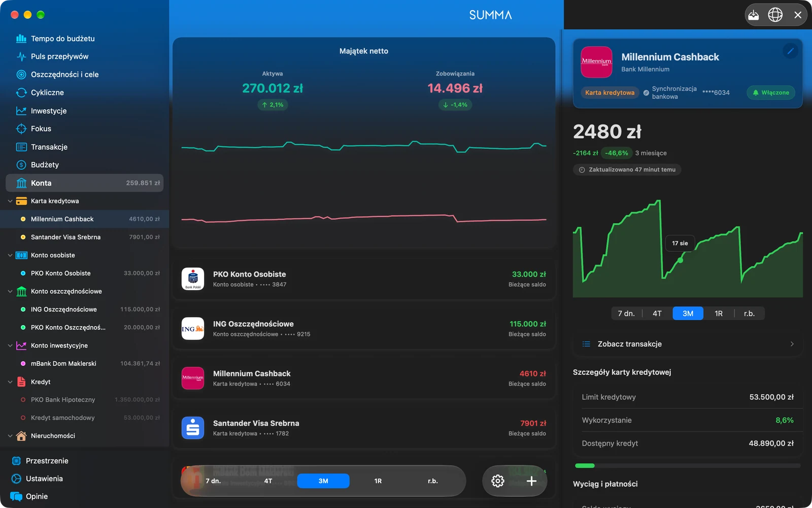Open Inwestycje chart icon
Image resolution: width=812 pixels, height=508 pixels.
tap(21, 111)
